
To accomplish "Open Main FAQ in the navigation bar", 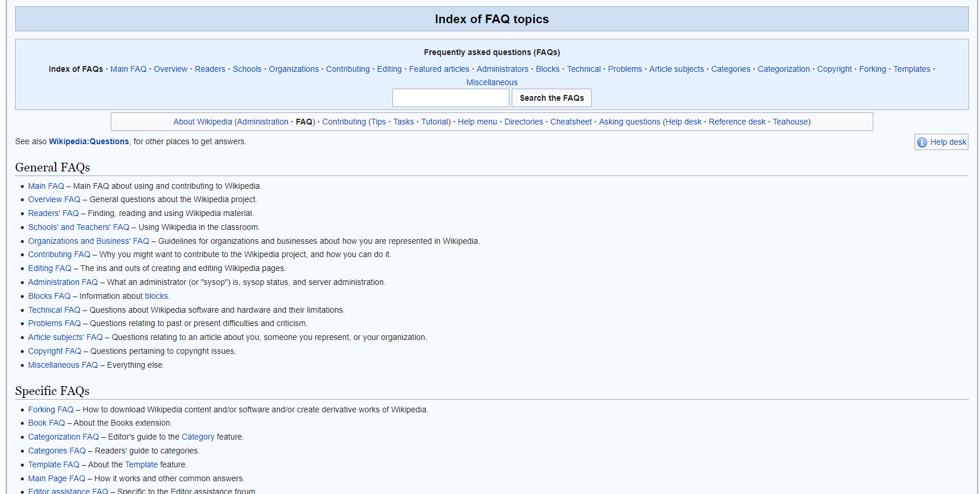I will pyautogui.click(x=129, y=69).
